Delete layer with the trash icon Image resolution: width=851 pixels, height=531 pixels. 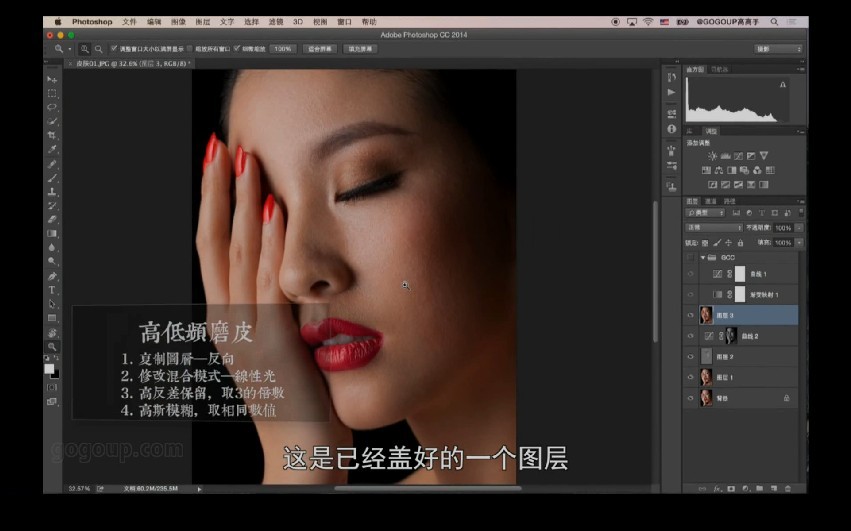coord(788,489)
